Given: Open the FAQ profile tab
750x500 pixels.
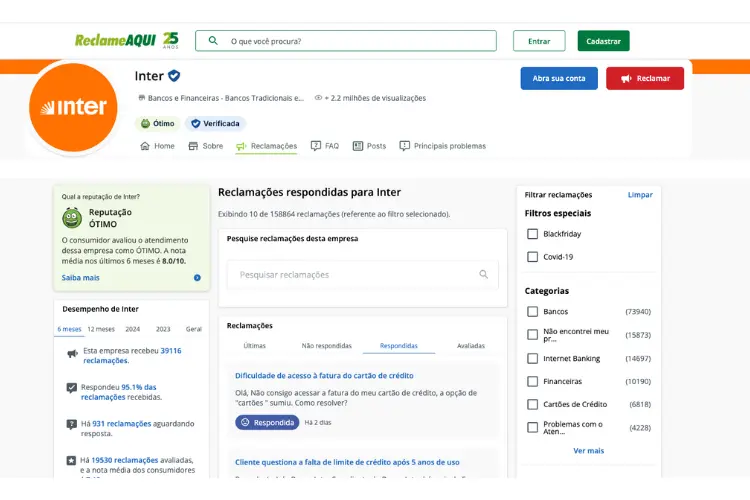Looking at the screenshot, I should [x=325, y=146].
